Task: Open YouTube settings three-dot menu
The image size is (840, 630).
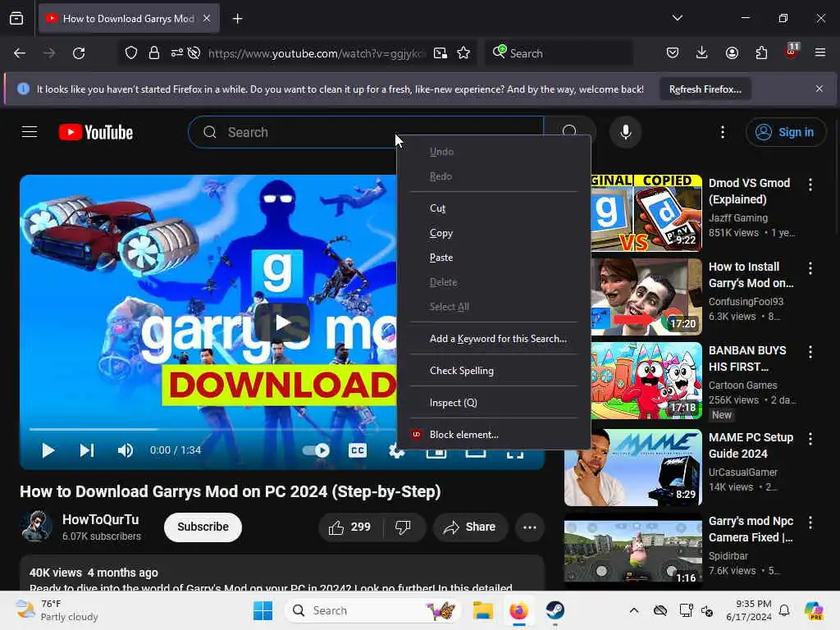Action: tap(723, 132)
